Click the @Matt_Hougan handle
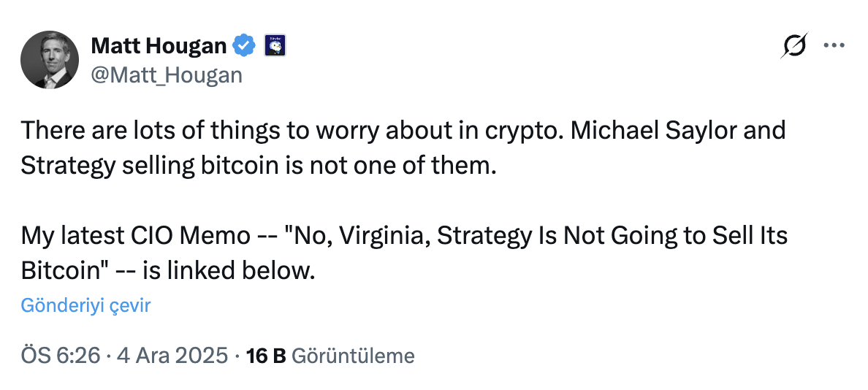Image resolution: width=868 pixels, height=390 pixels. click(x=166, y=74)
